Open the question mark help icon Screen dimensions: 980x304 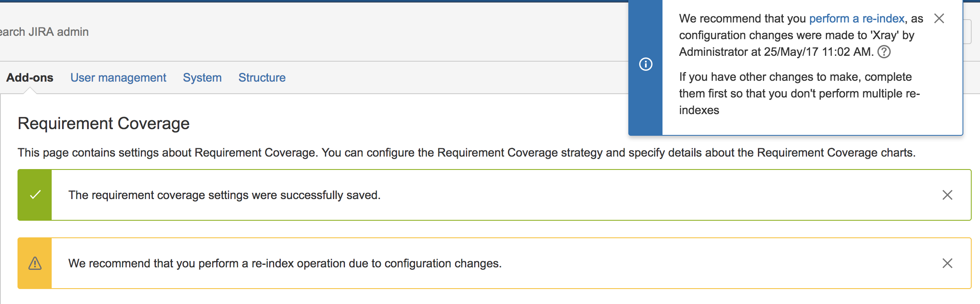(x=884, y=52)
